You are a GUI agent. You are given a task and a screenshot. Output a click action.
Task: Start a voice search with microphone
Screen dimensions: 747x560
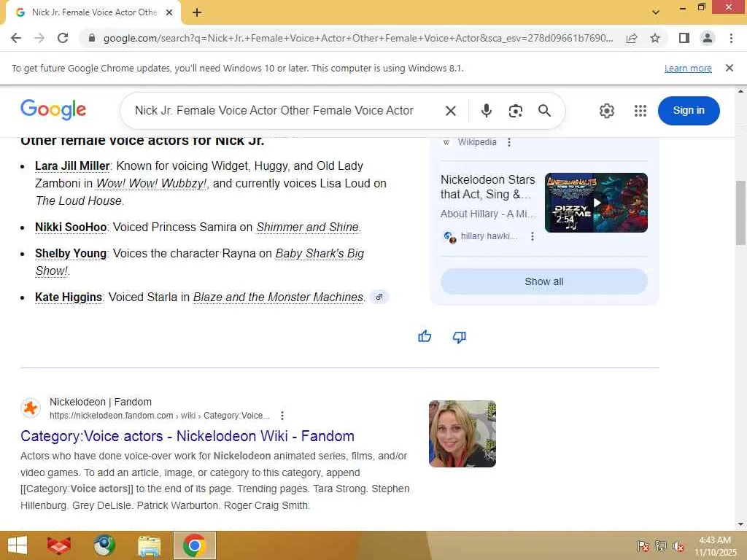point(487,111)
